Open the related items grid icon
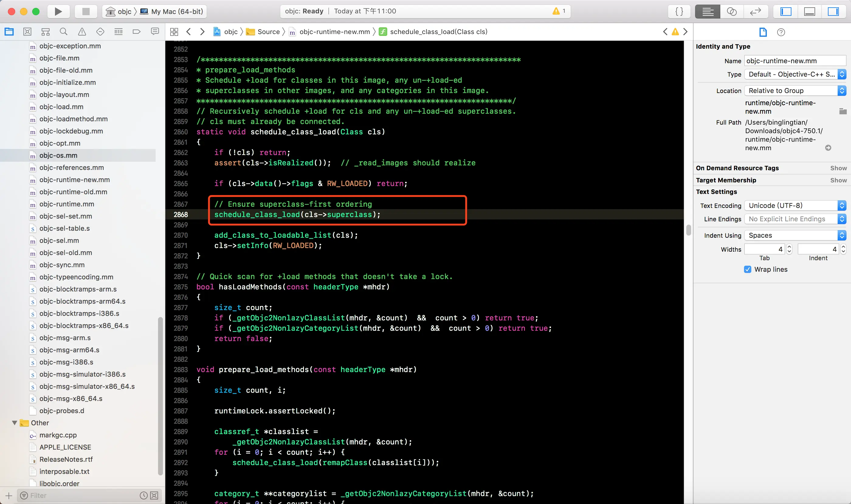 click(174, 32)
